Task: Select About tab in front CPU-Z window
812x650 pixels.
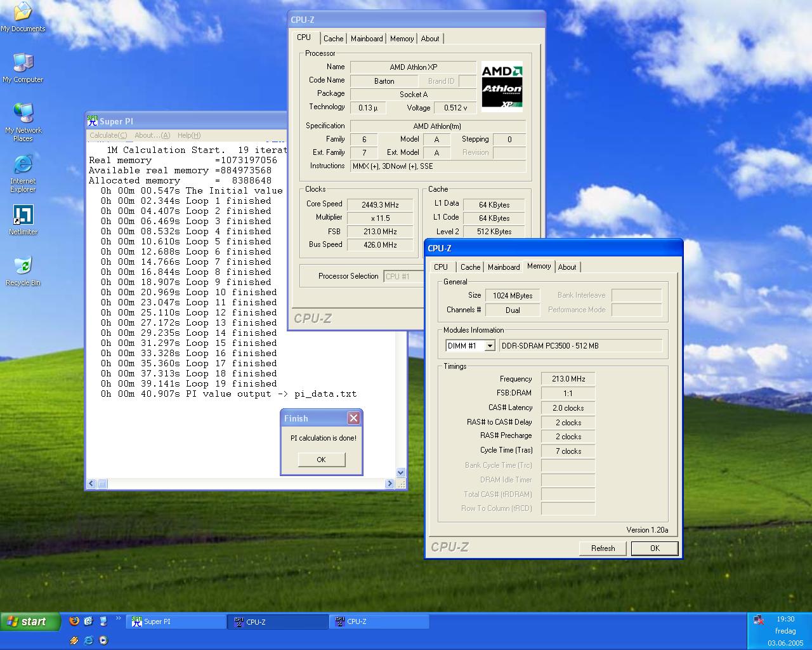Action: [567, 267]
